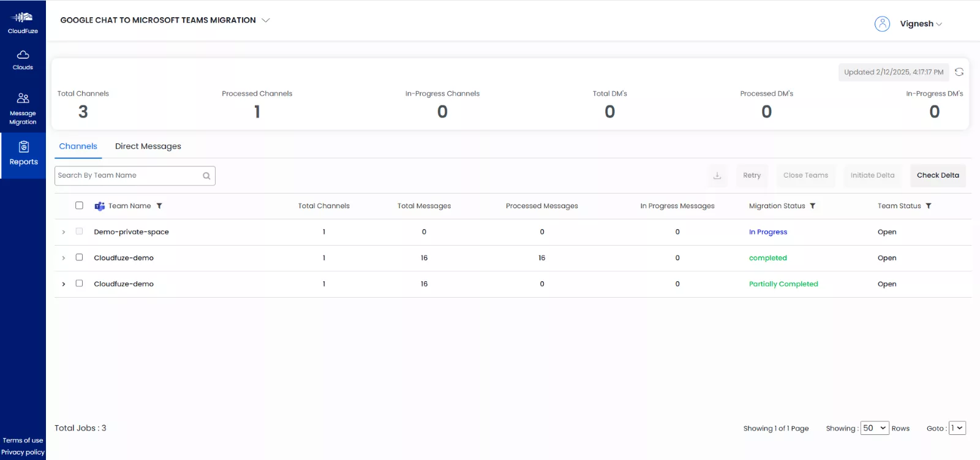Focus the Search By Team Name field
The height and width of the screenshot is (460, 980).
point(135,176)
